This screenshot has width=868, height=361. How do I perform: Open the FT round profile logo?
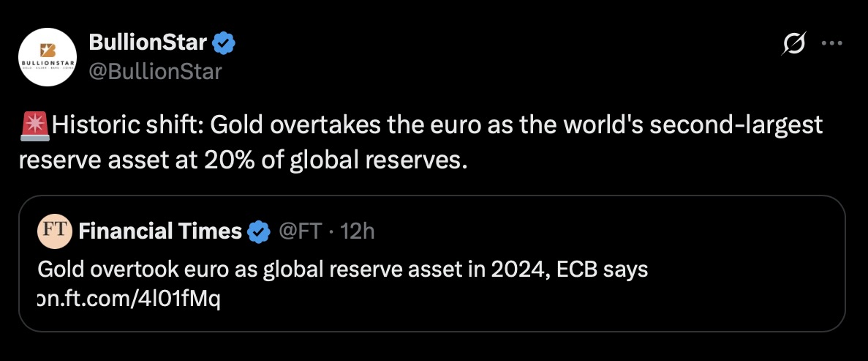[x=55, y=231]
